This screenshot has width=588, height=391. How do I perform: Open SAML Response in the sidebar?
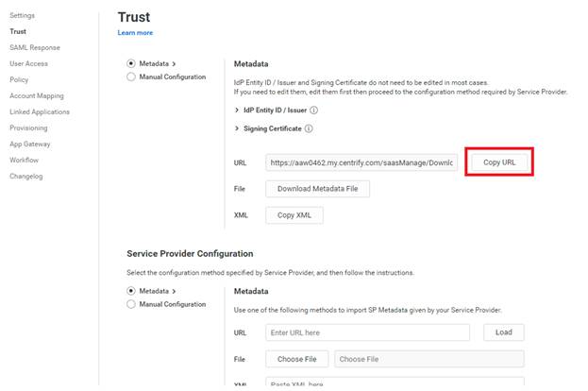(34, 47)
